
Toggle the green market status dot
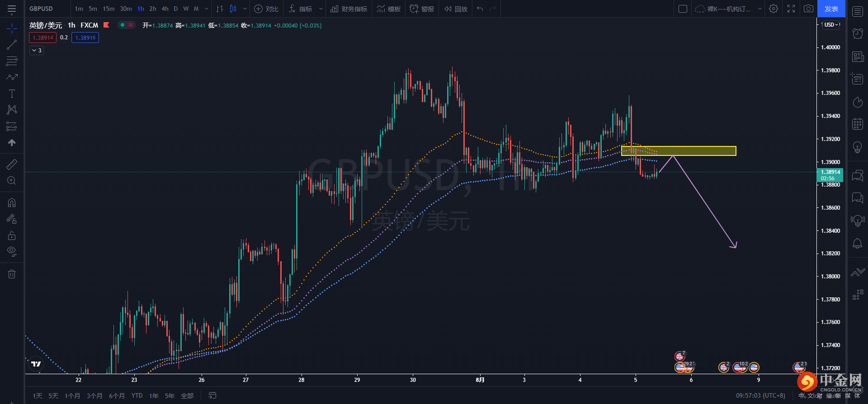pos(123,25)
